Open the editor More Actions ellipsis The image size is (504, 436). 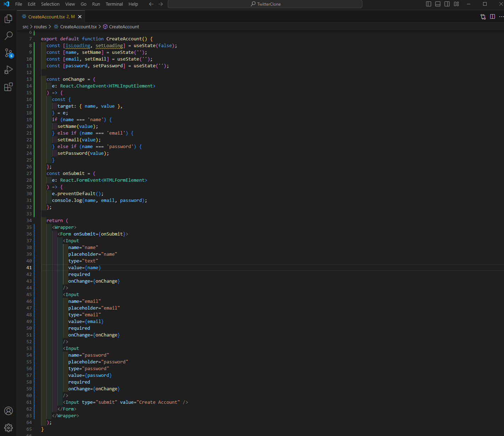pyautogui.click(x=501, y=17)
